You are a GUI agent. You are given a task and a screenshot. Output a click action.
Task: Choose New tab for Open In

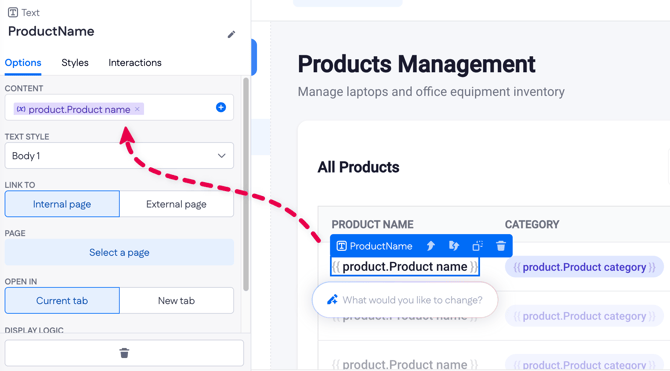click(176, 300)
